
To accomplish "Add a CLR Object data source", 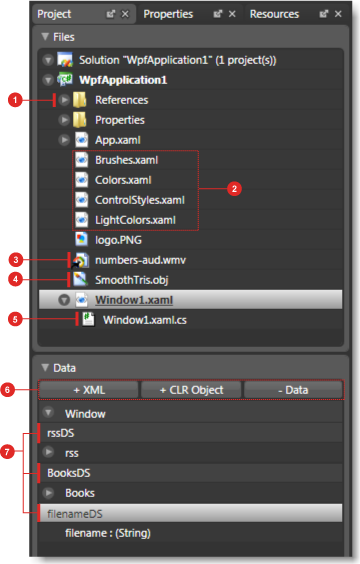I will (191, 390).
